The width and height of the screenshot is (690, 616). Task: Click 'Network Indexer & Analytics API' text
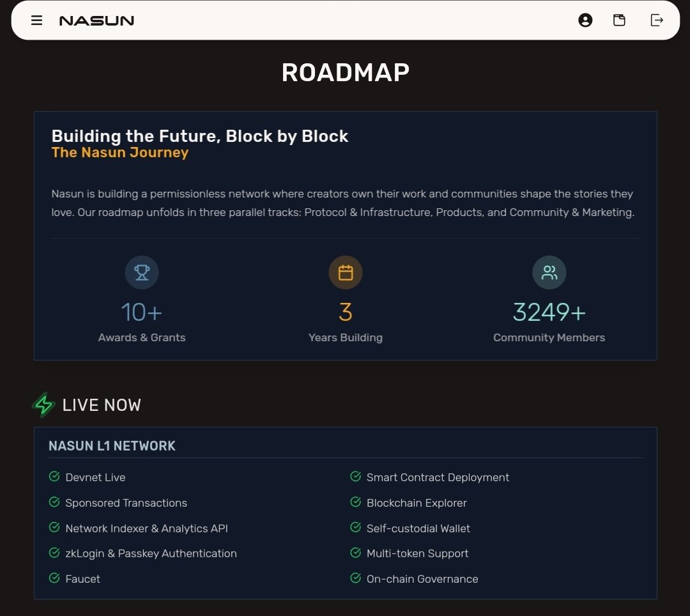(x=146, y=528)
